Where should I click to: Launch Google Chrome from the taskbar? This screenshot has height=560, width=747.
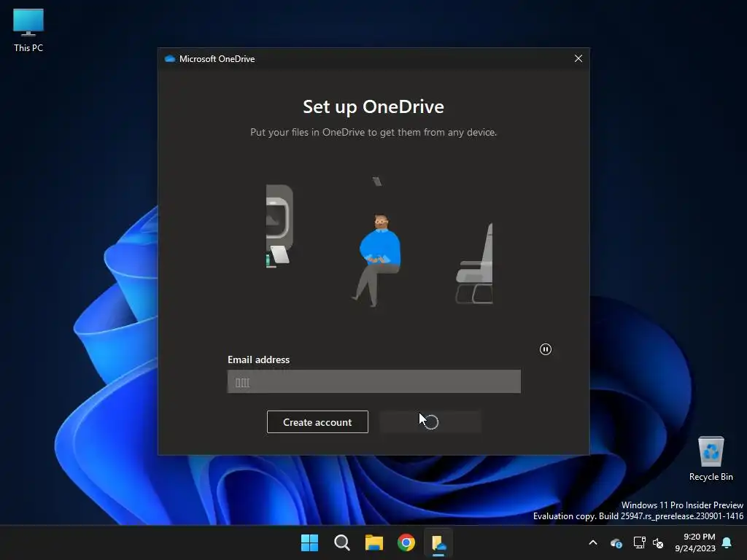click(x=406, y=542)
